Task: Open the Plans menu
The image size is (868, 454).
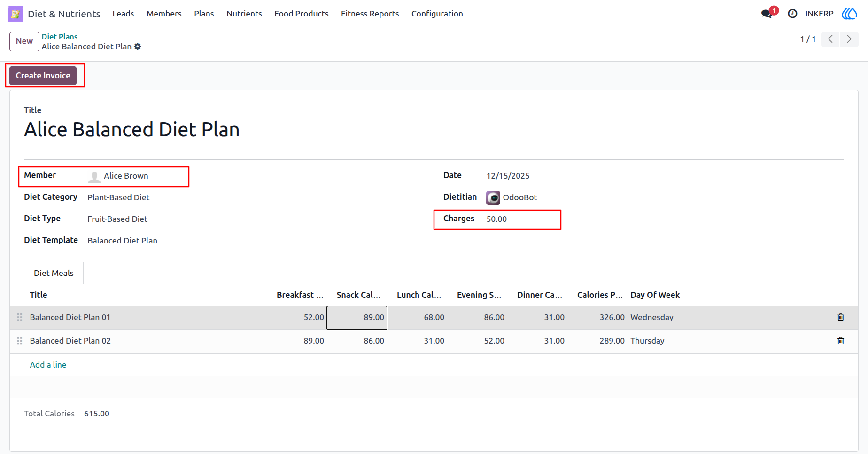Action: click(x=204, y=14)
